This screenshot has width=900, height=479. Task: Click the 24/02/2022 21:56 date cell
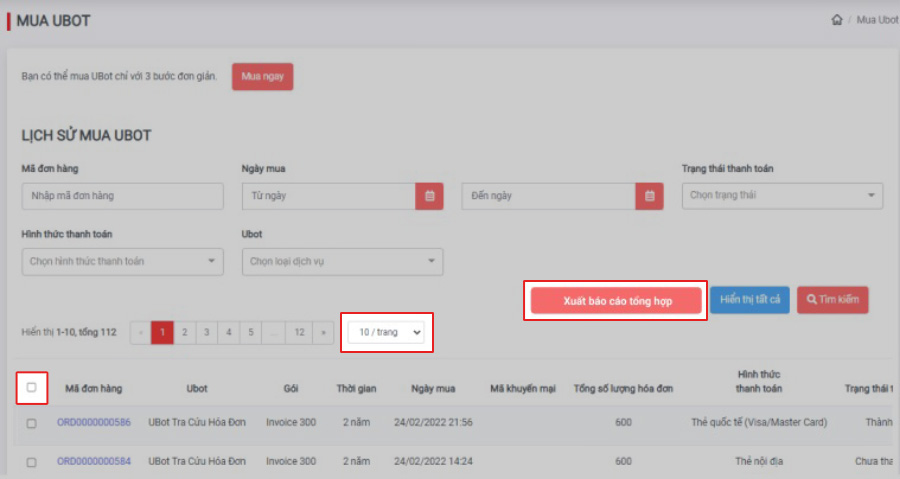[433, 423]
